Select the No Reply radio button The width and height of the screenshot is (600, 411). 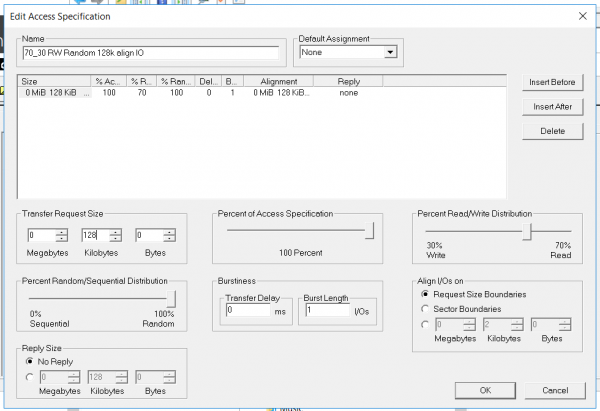click(x=30, y=362)
